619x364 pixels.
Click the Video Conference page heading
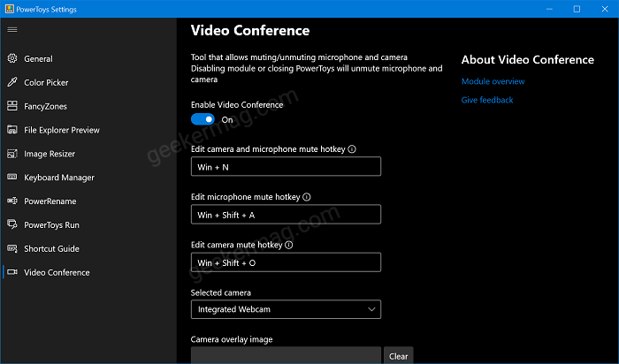(x=250, y=30)
